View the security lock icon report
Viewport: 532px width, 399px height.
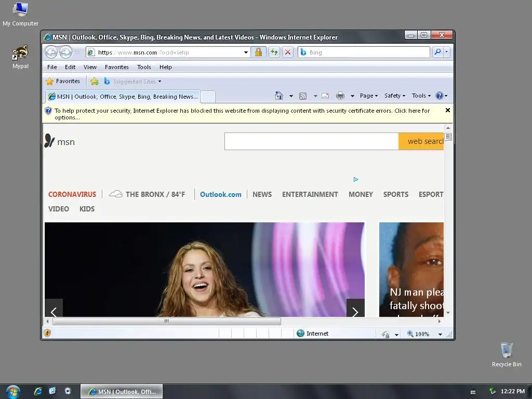[x=258, y=52]
